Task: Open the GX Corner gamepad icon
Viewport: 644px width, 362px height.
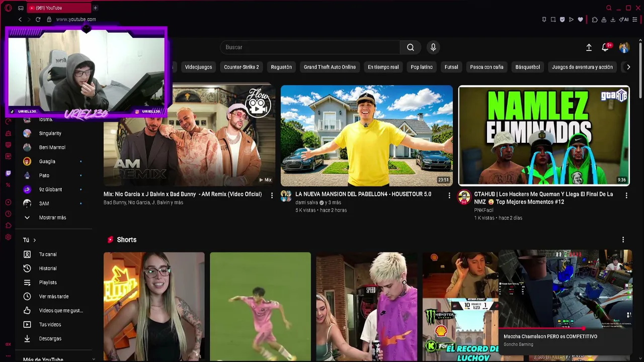Action: point(21,8)
